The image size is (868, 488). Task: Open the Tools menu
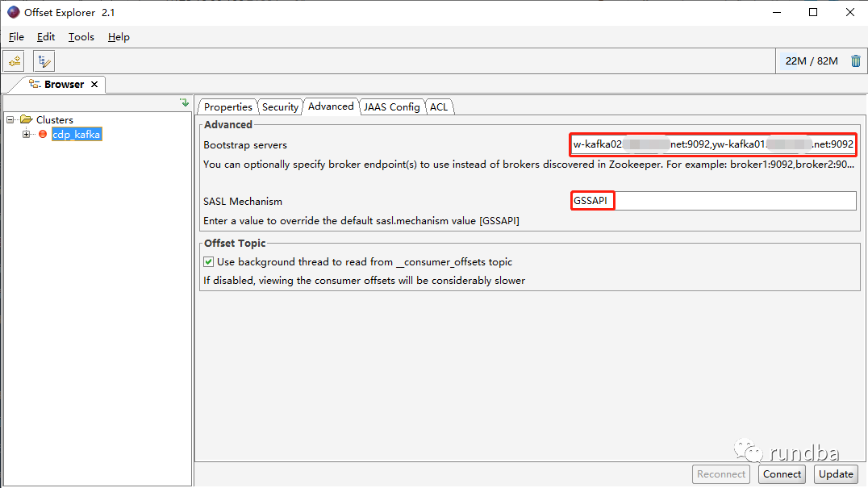(81, 37)
